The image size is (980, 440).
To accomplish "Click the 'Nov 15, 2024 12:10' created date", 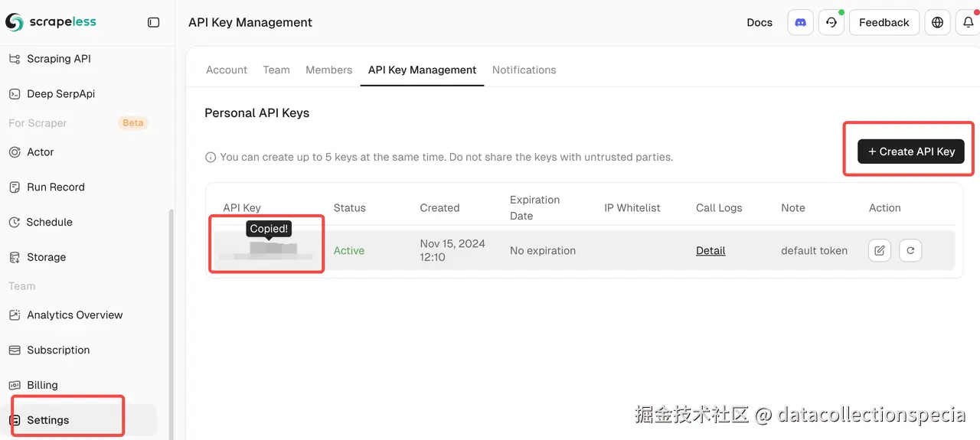I will (x=452, y=250).
